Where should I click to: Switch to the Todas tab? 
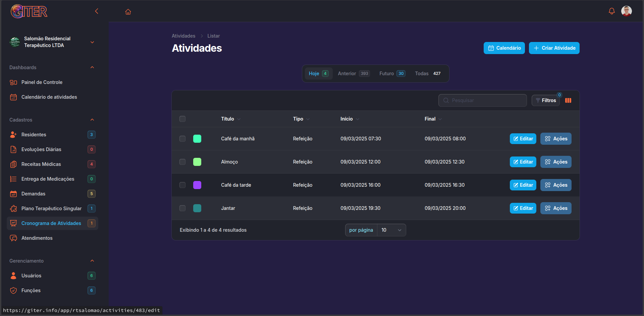428,74
